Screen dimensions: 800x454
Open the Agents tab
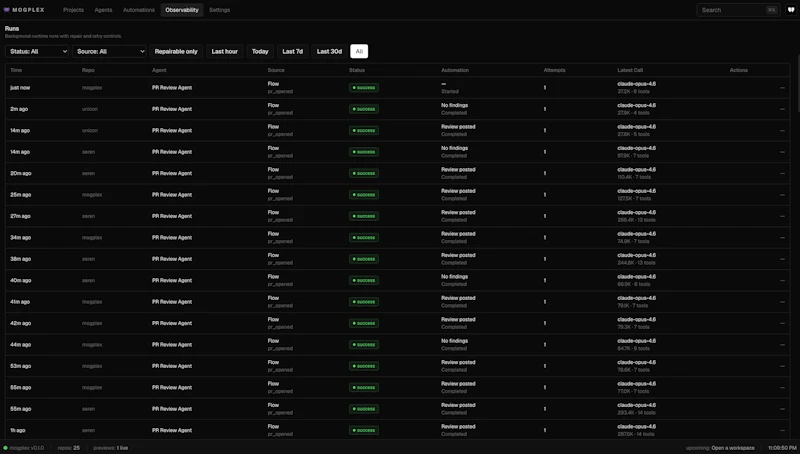(103, 10)
